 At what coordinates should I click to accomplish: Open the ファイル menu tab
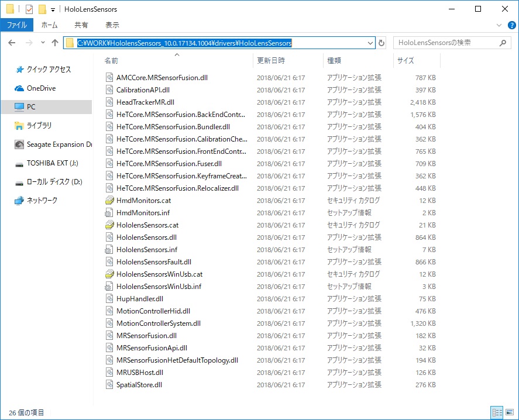(x=17, y=25)
